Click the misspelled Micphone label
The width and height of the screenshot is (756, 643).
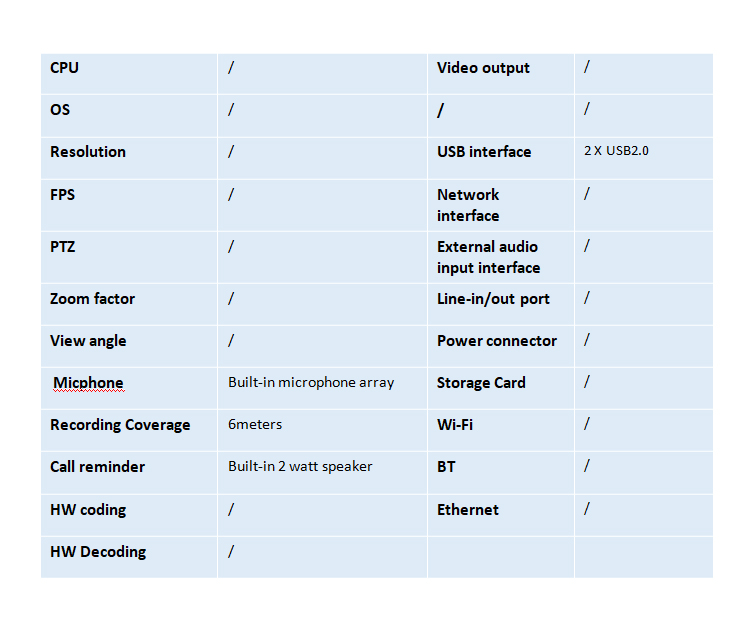click(88, 383)
